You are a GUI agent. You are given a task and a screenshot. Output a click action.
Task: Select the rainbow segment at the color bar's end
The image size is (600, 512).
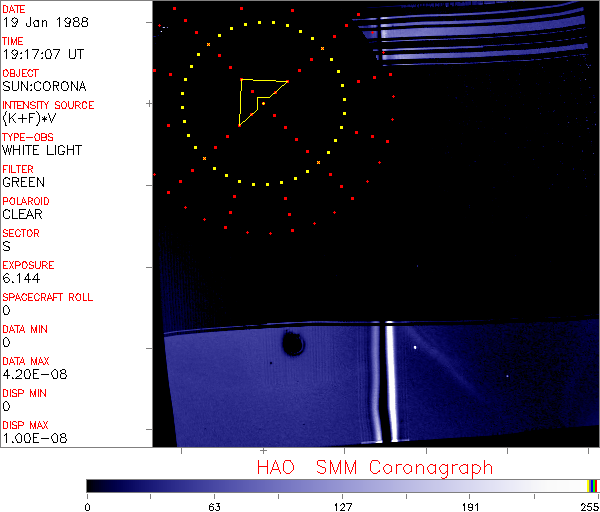tap(593, 485)
